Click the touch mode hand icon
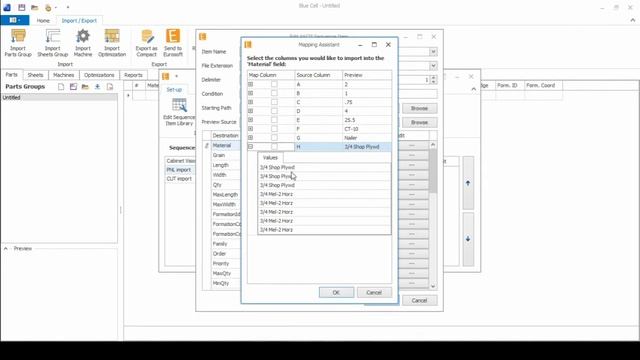640x360 pixels. tap(48, 7)
